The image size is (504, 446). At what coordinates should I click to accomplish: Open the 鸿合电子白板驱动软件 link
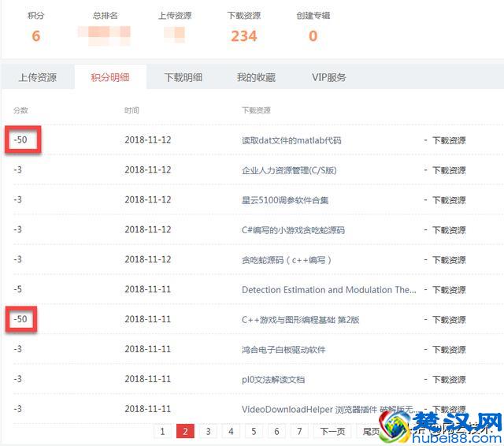[283, 350]
